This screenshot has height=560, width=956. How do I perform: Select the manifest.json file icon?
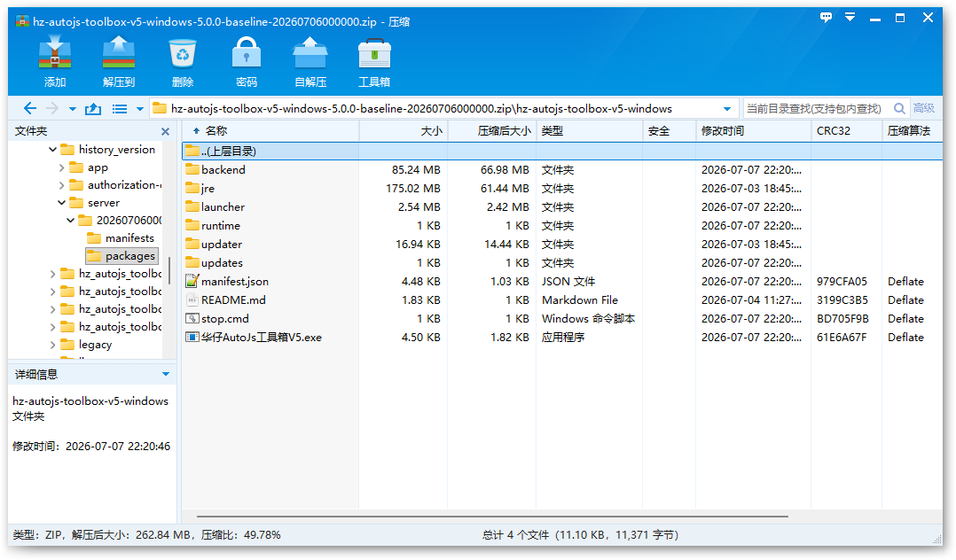[x=192, y=281]
